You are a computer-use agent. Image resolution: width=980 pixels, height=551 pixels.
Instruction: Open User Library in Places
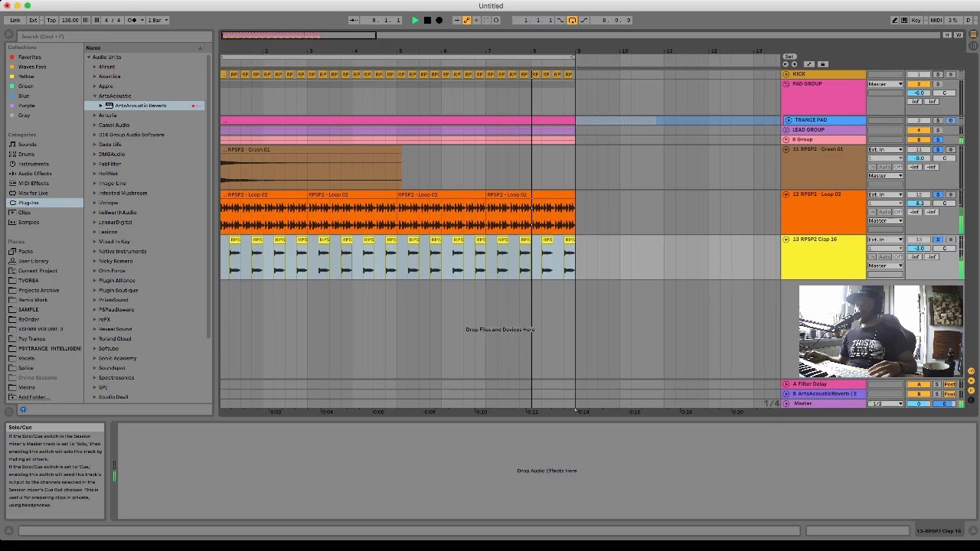point(33,261)
